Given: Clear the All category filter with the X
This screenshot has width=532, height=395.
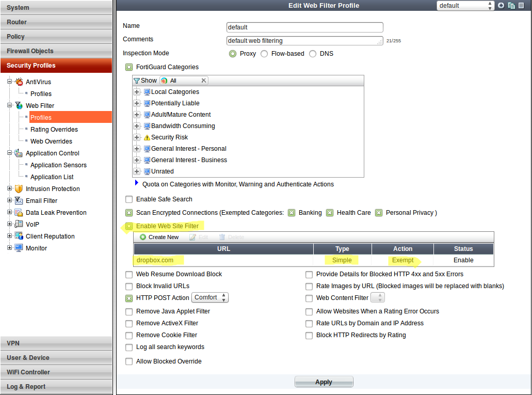Looking at the screenshot, I should 204,80.
